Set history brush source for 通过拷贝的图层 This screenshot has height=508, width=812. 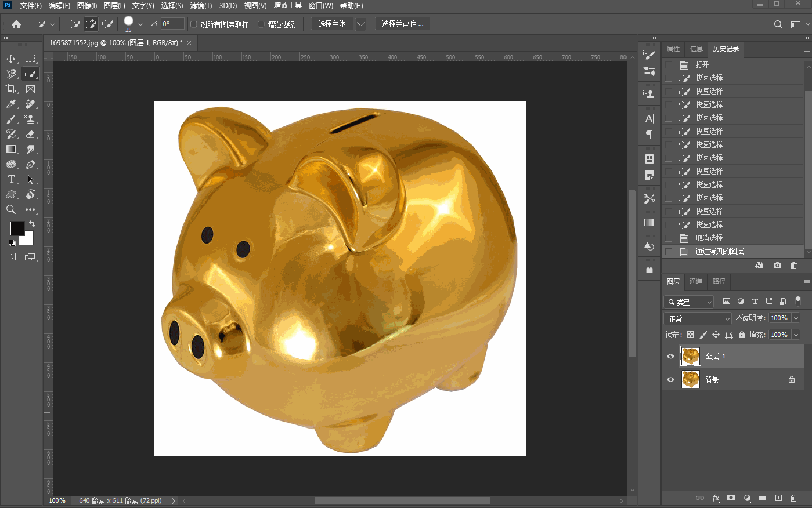click(669, 251)
